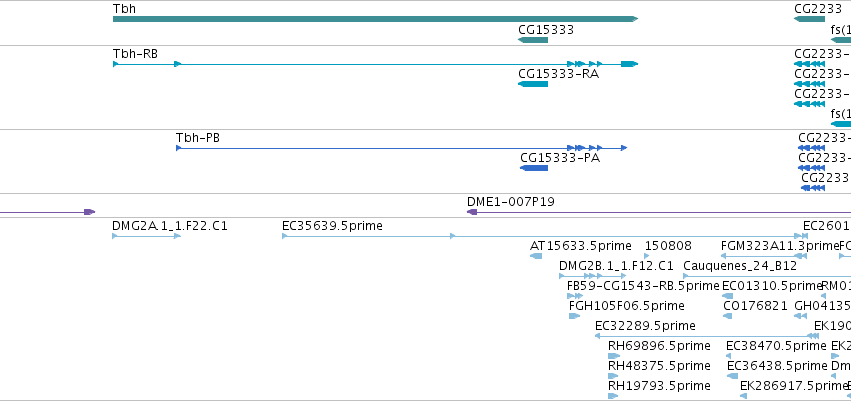Click the CG15333 gene glyph in the gene track
The image size is (851, 401).
tap(533, 40)
